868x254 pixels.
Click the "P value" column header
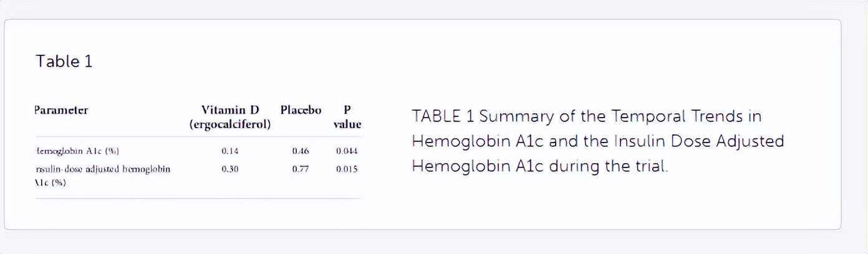347,117
